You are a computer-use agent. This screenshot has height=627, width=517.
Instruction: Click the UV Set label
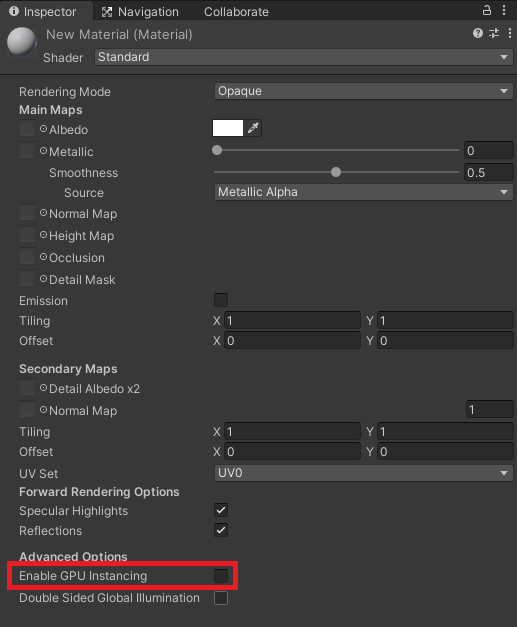pyautogui.click(x=38, y=473)
